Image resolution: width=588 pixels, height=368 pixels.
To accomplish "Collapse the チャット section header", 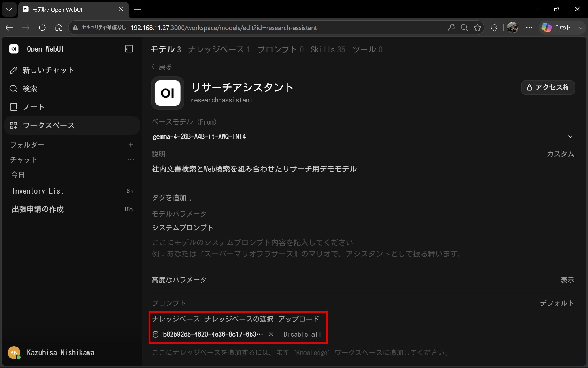I will (x=24, y=160).
